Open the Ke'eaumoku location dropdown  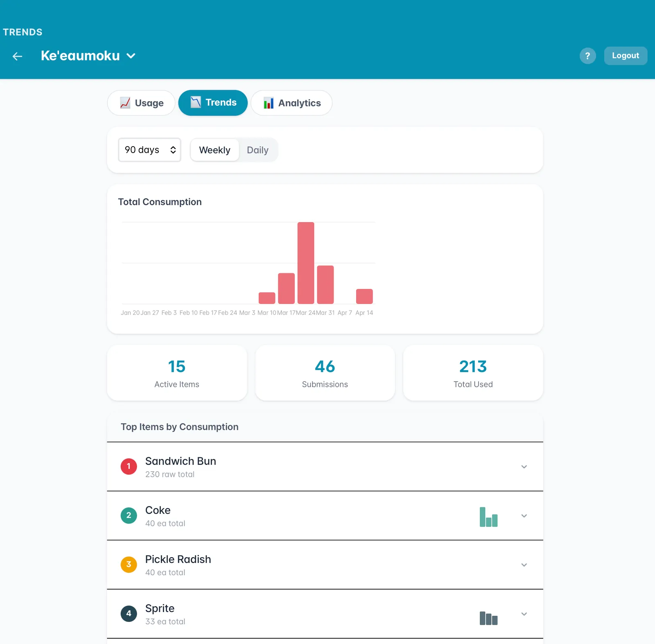[x=88, y=56]
